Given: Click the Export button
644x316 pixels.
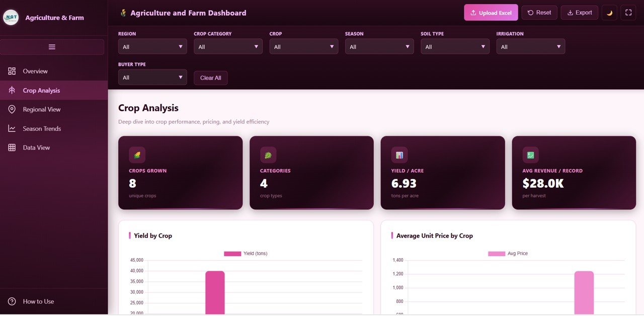Looking at the screenshot, I should (x=579, y=13).
